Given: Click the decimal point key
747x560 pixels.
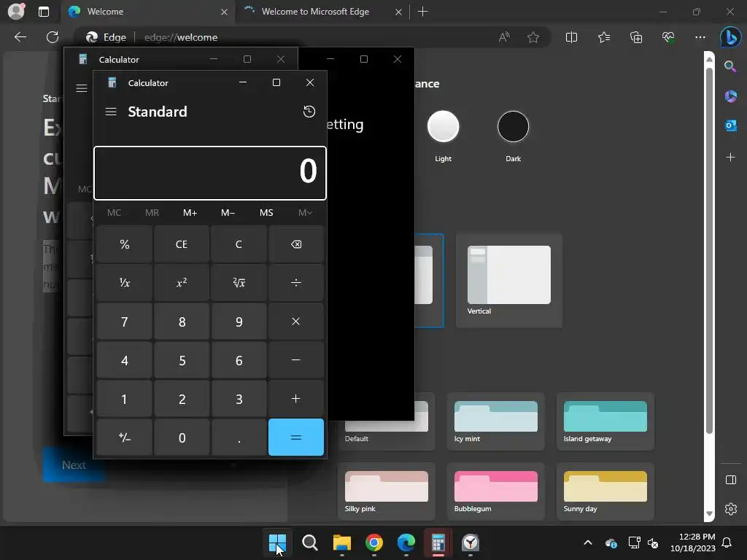Looking at the screenshot, I should pyautogui.click(x=239, y=437).
